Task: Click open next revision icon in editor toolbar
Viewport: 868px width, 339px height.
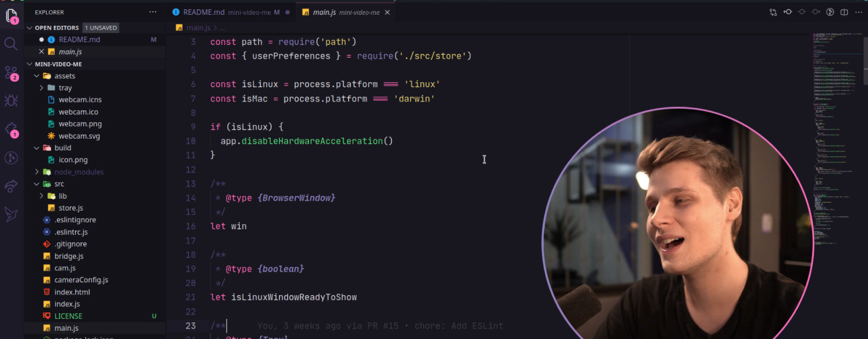Action: [816, 12]
